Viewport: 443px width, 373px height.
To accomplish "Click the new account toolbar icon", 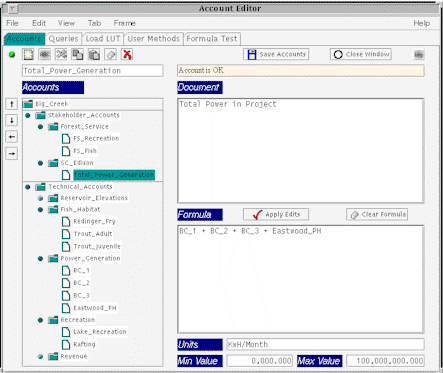I will click(x=28, y=54).
